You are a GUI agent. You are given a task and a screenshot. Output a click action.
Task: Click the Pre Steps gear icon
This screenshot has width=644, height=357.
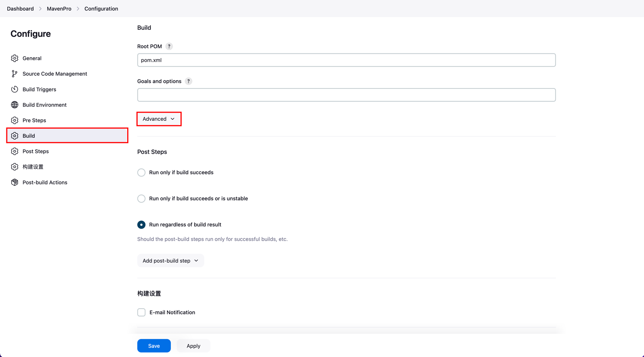point(15,120)
